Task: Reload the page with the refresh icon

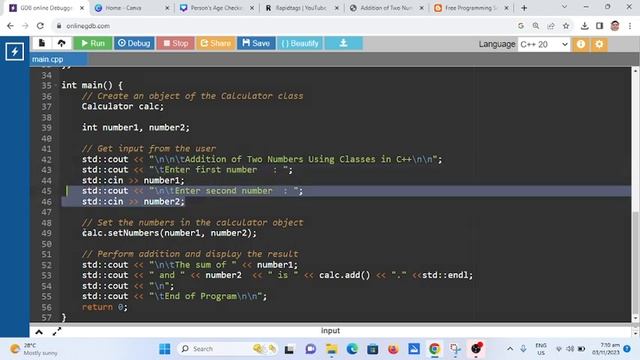Action: pyautogui.click(x=40, y=26)
